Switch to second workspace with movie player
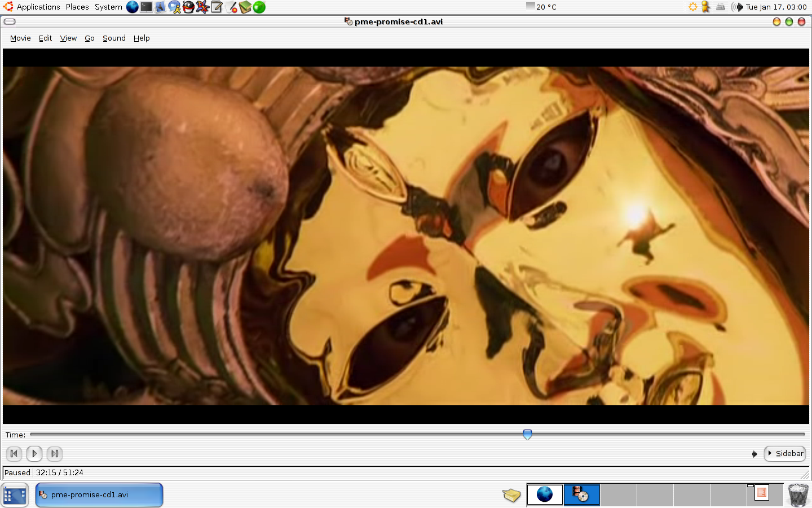812x508 pixels. coord(581,494)
